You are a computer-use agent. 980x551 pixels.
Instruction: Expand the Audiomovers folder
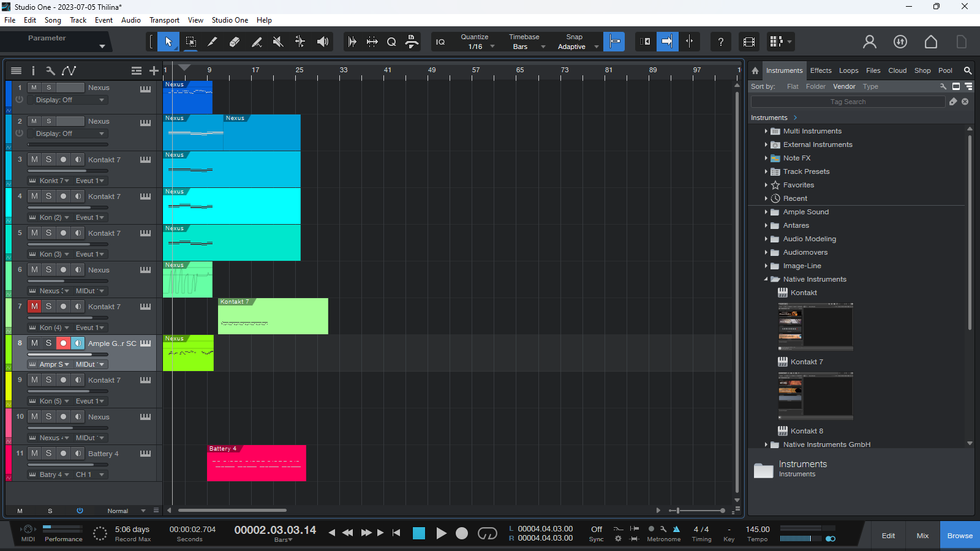(x=766, y=252)
